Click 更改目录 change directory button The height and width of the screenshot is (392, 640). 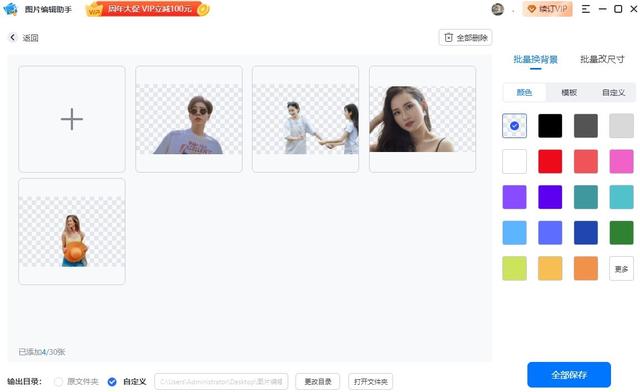(318, 381)
